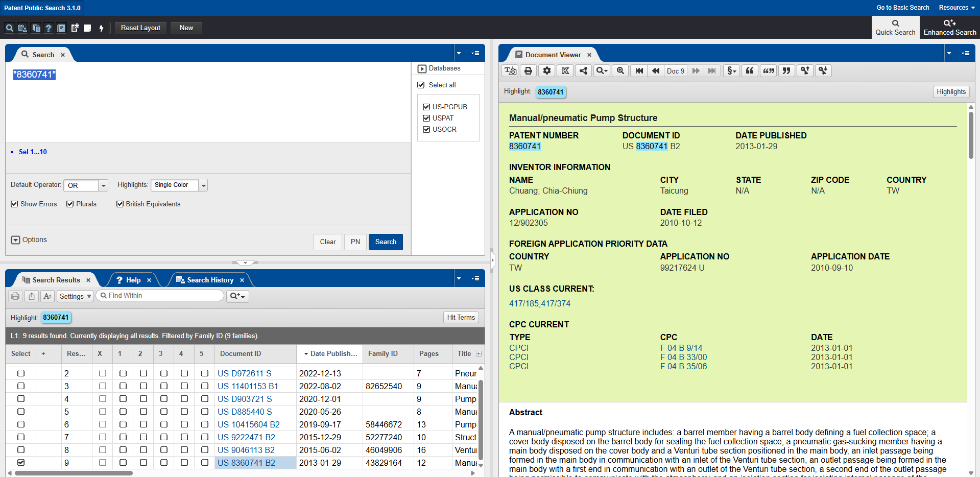Check Select box for US D972611 S row
This screenshot has height=477, width=980.
click(21, 373)
